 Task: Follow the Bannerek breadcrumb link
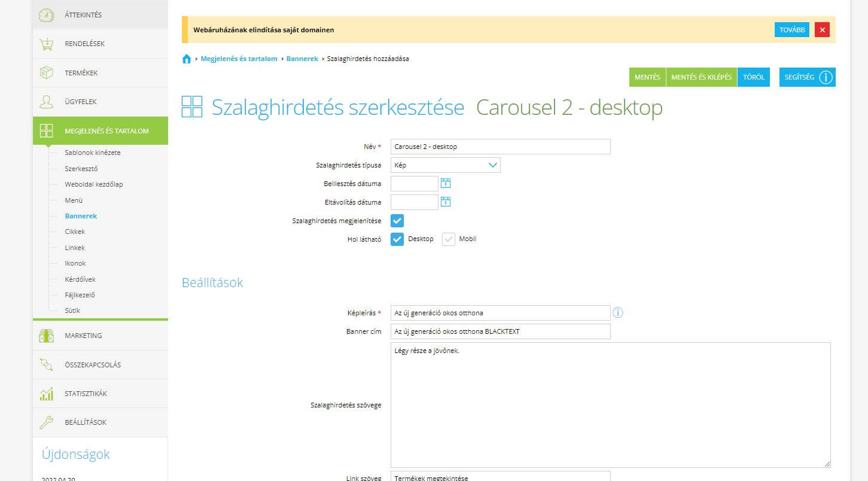302,59
